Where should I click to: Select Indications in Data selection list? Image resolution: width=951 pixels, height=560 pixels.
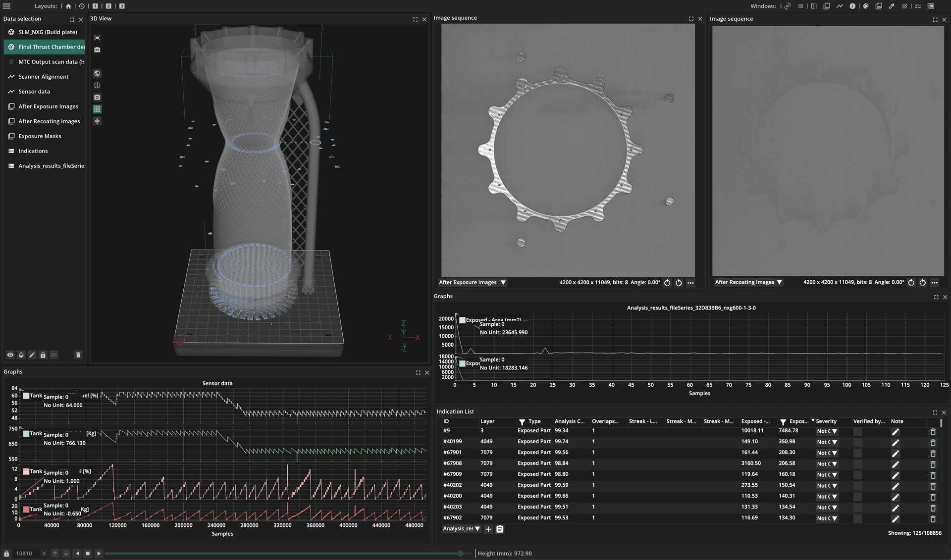(x=33, y=151)
